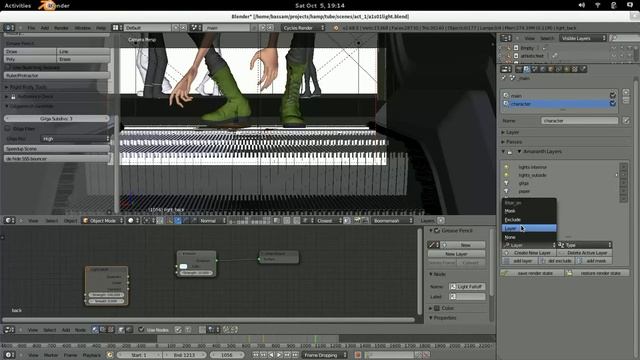Click the Scene properties tab icon
Image resolution: width=640 pixels, height=360 pixels.
pyautogui.click(x=535, y=69)
